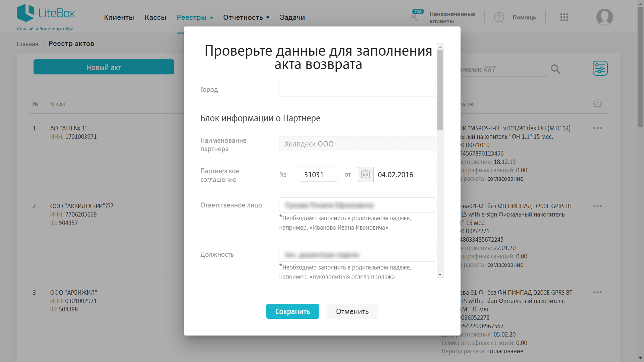Image resolution: width=644 pixels, height=362 pixels.
Task: Click the agreement date field 04.02.2016
Action: click(x=405, y=174)
